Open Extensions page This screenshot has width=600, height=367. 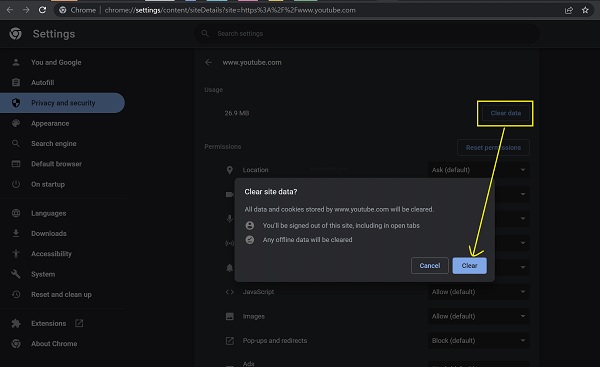[x=62, y=324]
